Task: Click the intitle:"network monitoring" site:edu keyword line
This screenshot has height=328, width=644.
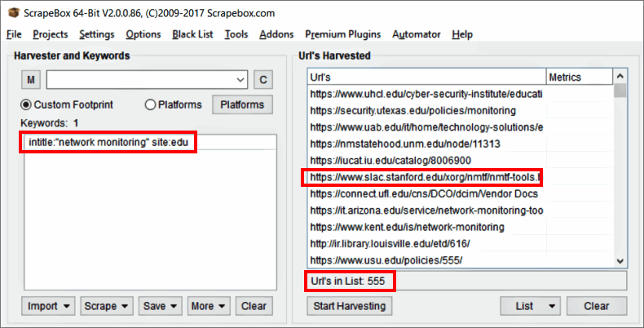Action: point(108,142)
